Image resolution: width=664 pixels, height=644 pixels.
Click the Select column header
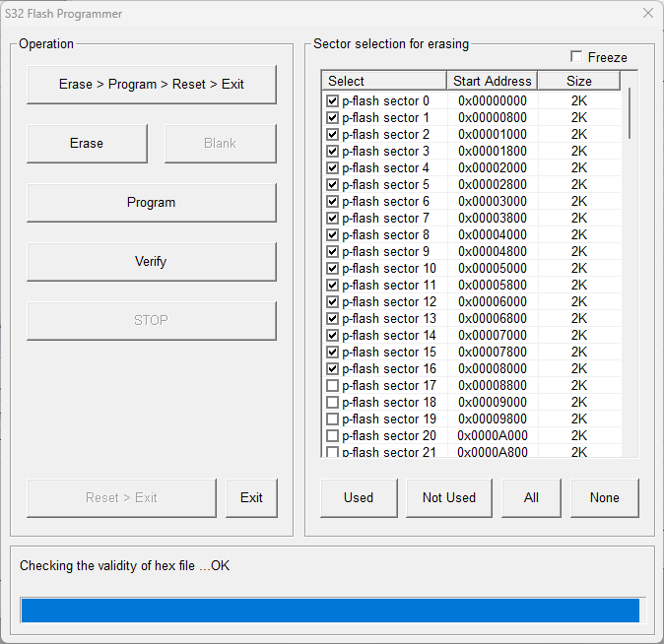tap(384, 81)
